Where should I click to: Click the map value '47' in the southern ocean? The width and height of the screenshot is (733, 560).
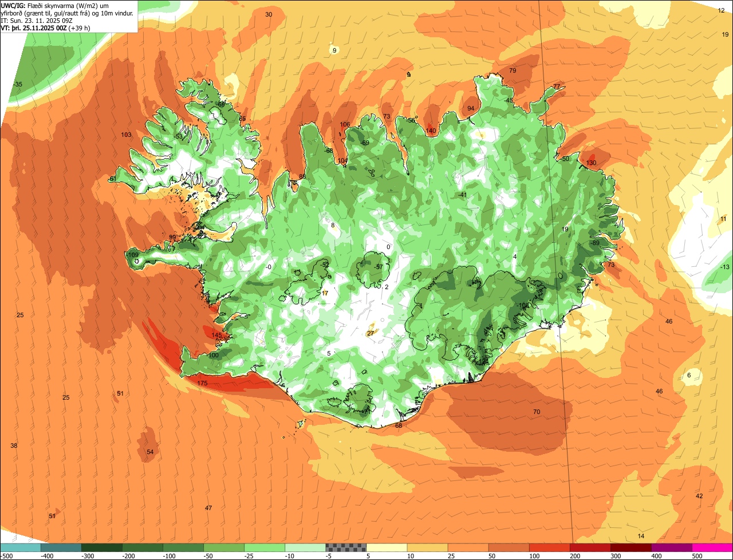tap(208, 508)
